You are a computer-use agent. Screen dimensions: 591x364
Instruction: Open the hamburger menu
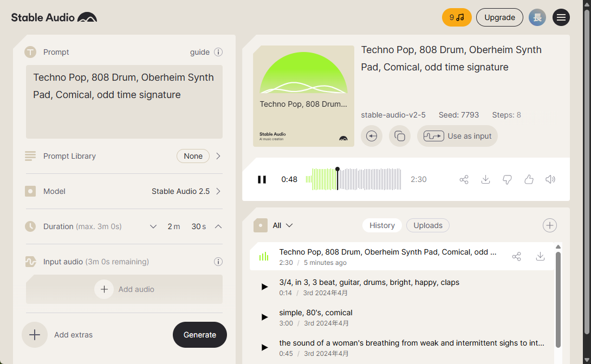(x=561, y=17)
